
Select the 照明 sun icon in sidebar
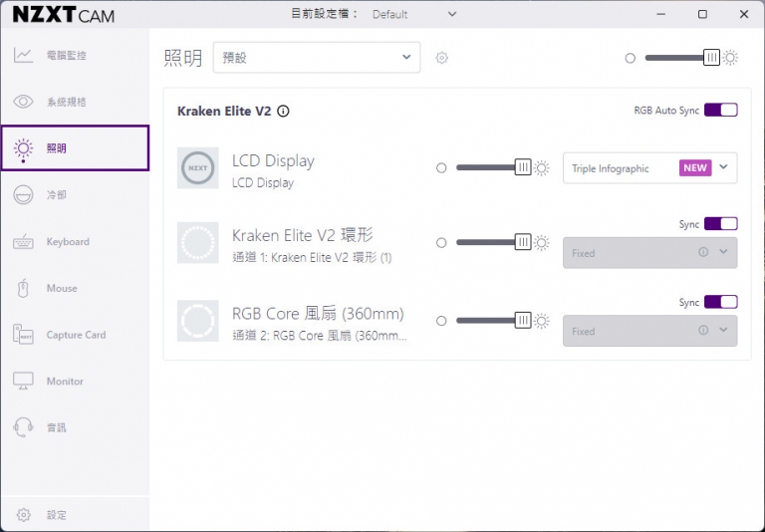23,148
